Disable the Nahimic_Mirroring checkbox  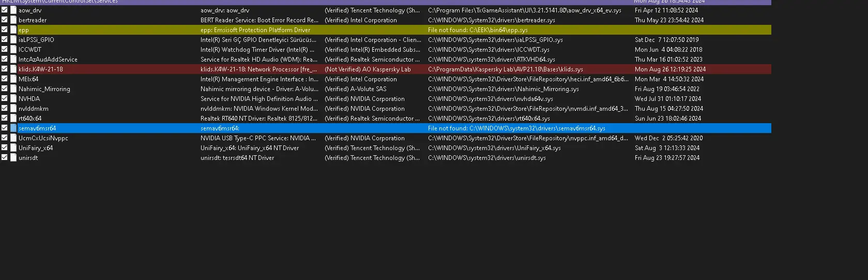point(5,89)
